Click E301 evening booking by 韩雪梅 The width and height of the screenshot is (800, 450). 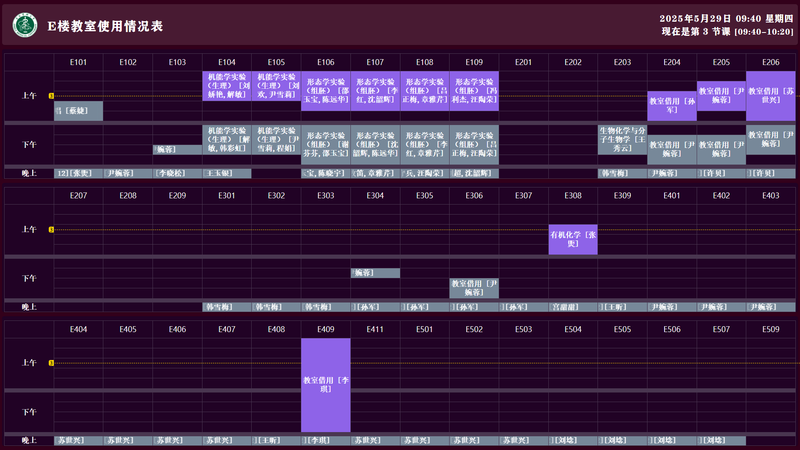(227, 306)
